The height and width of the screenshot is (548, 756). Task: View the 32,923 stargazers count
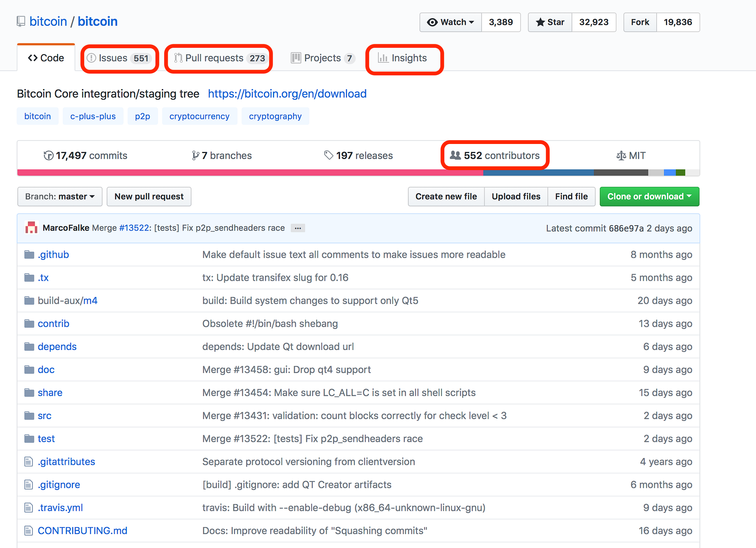[594, 22]
